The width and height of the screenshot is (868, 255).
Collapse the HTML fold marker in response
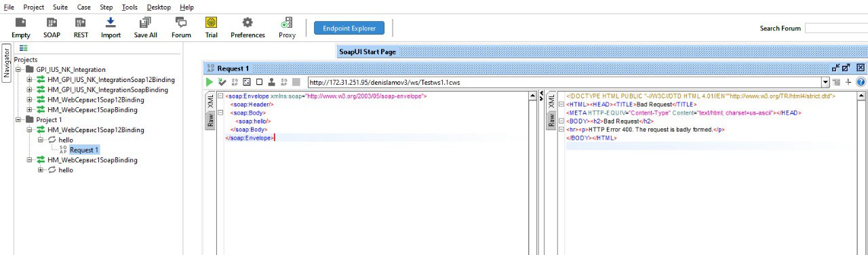point(561,105)
